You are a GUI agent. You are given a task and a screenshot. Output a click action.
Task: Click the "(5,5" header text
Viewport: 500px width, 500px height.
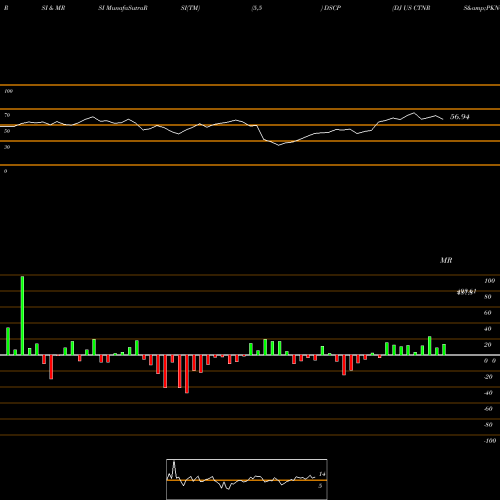point(257,8)
